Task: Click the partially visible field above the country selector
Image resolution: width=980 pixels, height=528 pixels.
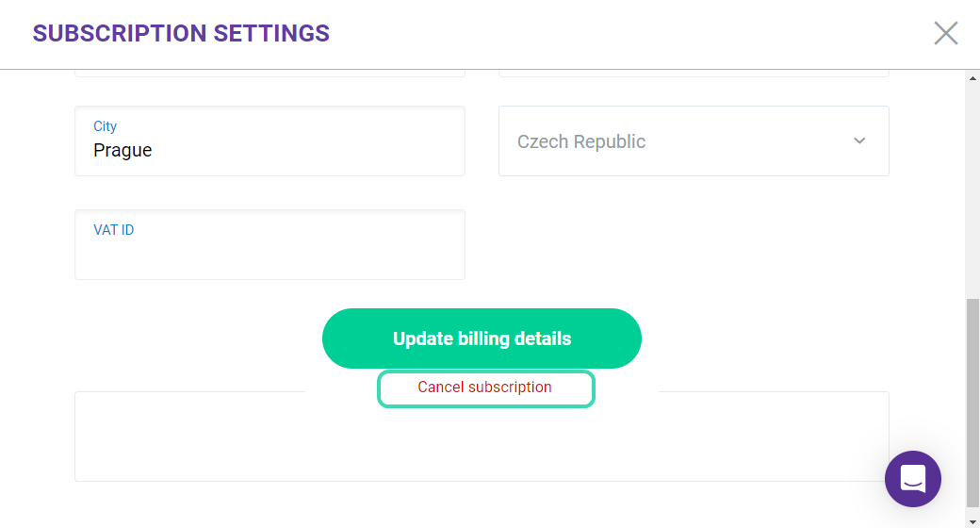Action: pos(694,74)
